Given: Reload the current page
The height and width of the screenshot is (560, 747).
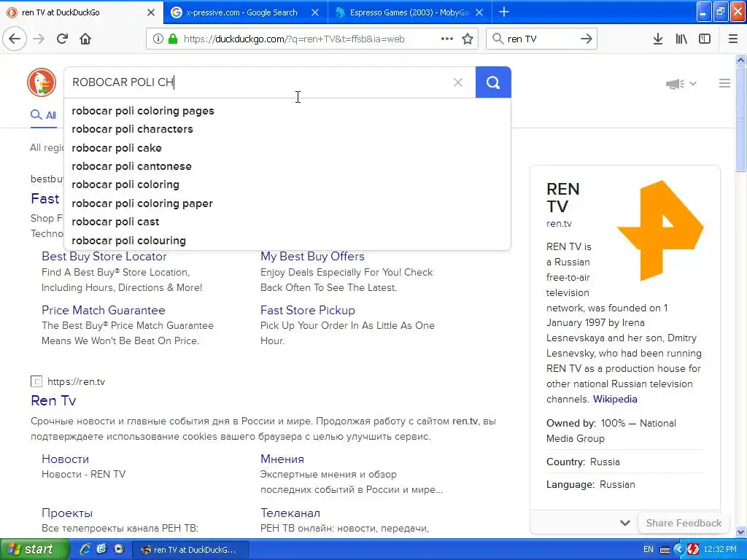Looking at the screenshot, I should point(62,39).
